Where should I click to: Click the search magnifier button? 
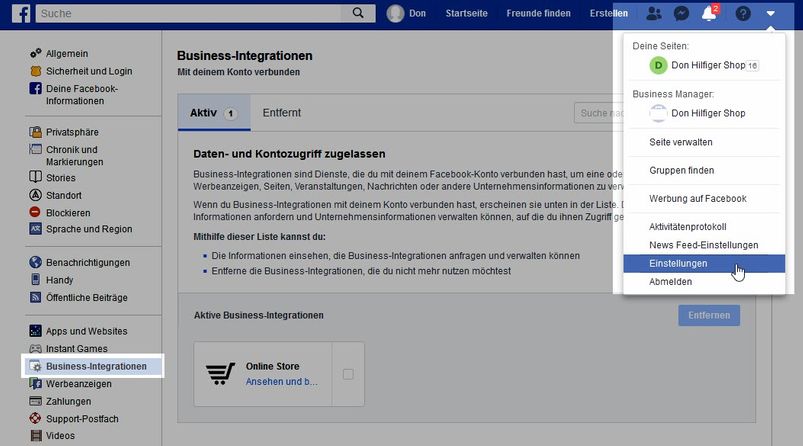pos(358,13)
